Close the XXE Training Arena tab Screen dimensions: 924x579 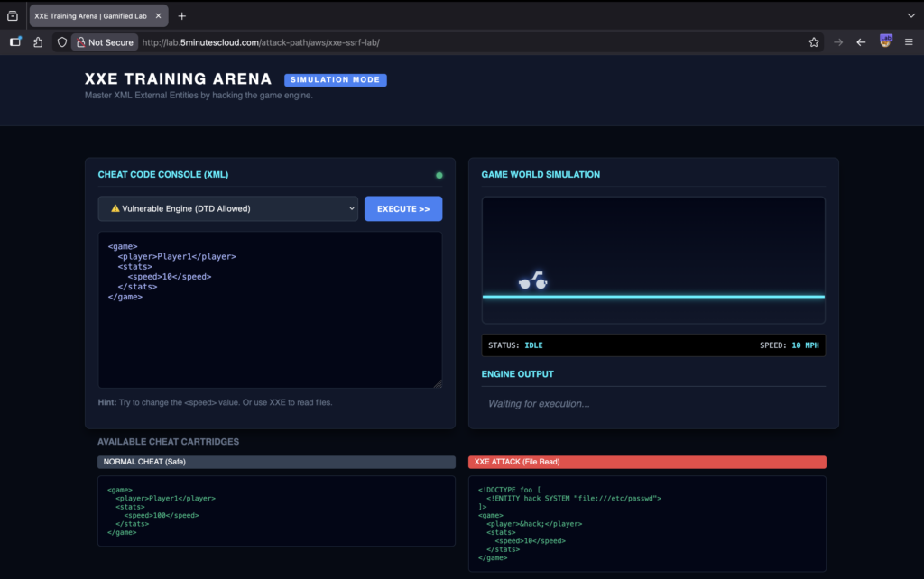(x=161, y=16)
